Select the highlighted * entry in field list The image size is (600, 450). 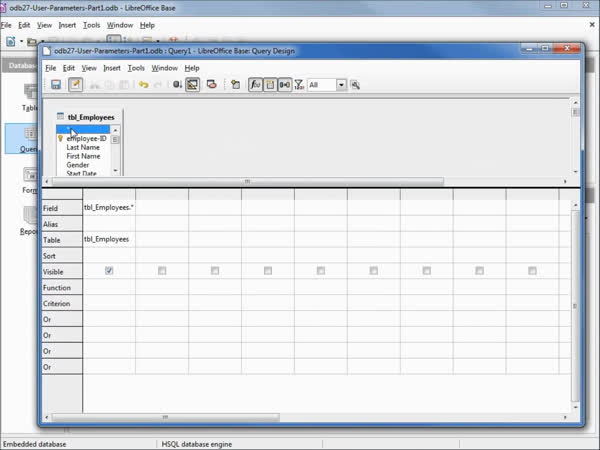pos(83,130)
